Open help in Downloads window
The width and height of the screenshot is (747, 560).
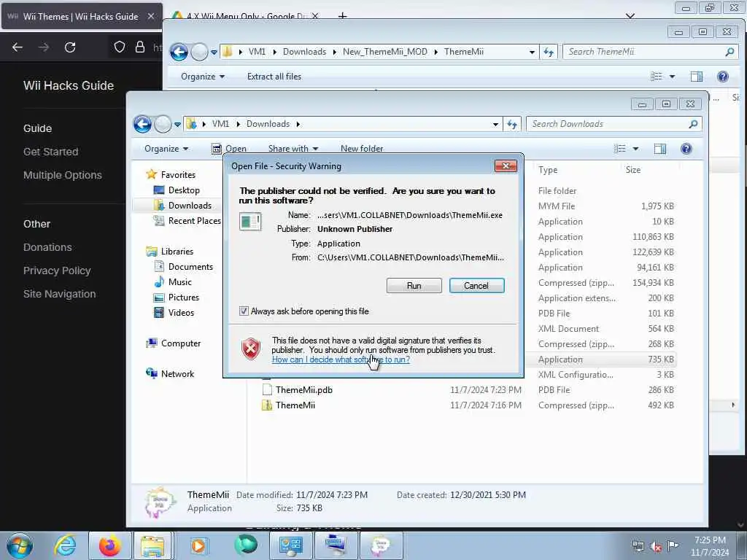(x=686, y=149)
